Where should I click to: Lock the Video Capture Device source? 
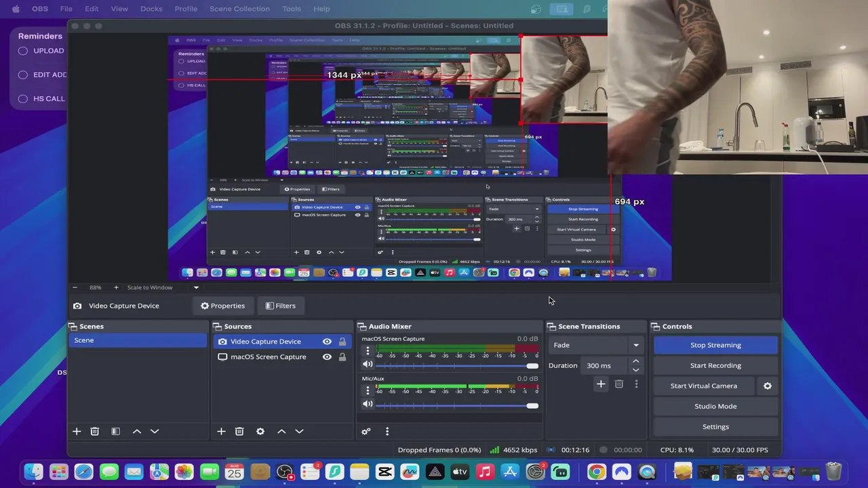342,342
